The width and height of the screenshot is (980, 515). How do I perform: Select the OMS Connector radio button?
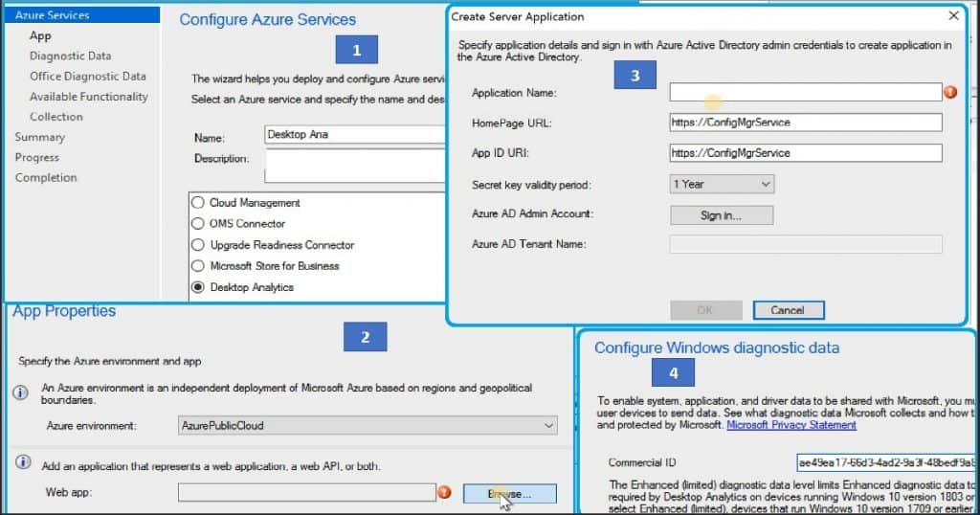(198, 223)
